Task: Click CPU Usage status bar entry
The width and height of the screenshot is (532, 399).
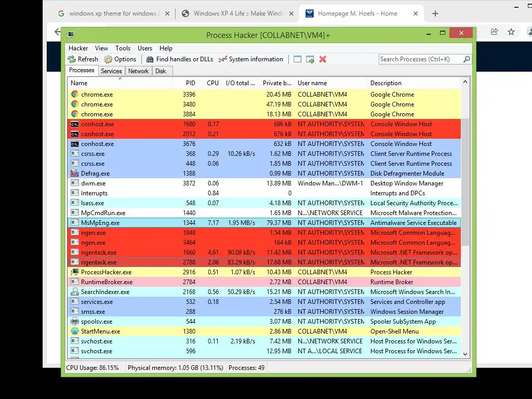Action: [92, 368]
